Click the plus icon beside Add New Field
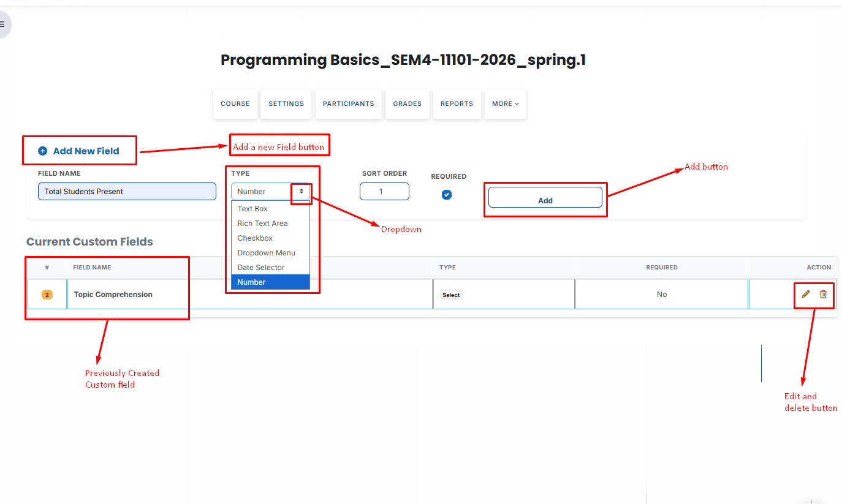This screenshot has height=504, width=842. point(42,151)
